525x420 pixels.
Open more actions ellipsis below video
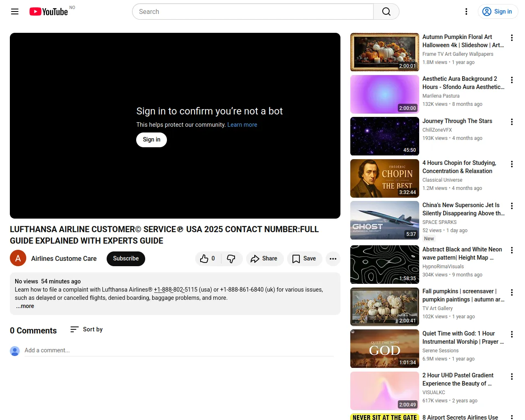[x=333, y=259]
